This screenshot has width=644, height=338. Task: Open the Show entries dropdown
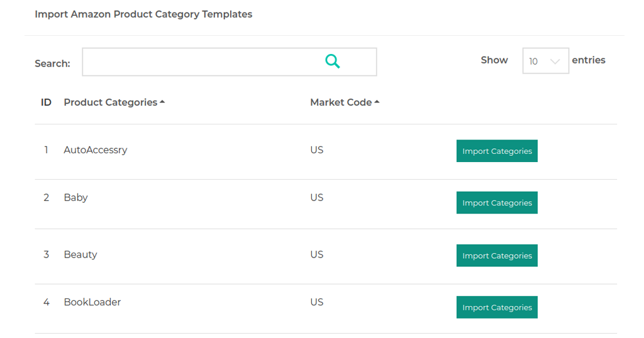[545, 61]
